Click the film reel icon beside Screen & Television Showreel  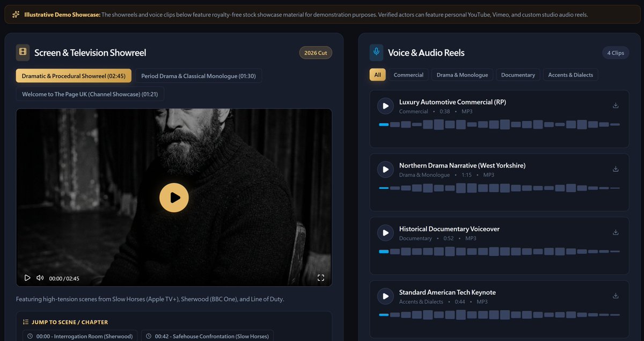click(23, 53)
